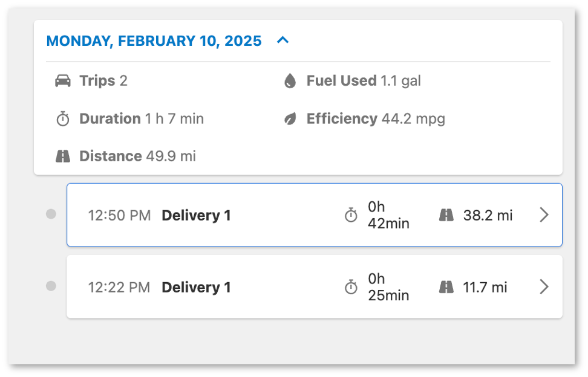The height and width of the screenshot is (377, 588).
Task: Click the stopwatch icon in 25min trip row
Action: point(351,287)
